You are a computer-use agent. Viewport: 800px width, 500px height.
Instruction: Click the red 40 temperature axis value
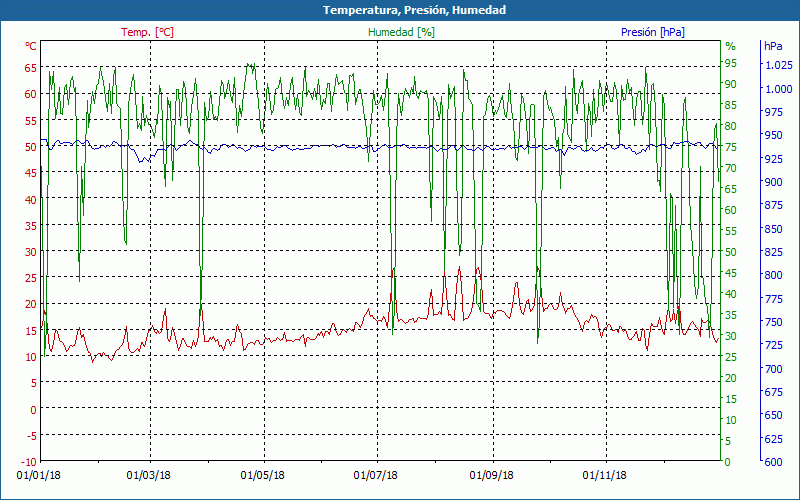coord(31,199)
